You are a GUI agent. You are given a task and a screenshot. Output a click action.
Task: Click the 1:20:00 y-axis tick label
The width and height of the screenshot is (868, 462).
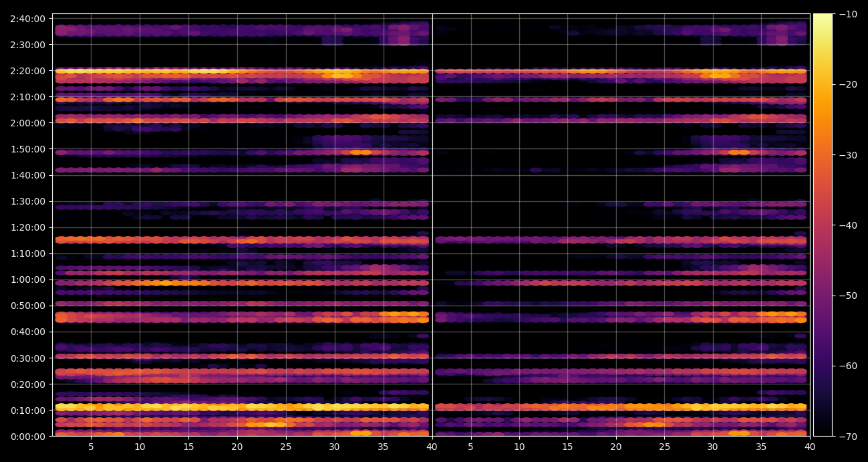[x=27, y=228]
